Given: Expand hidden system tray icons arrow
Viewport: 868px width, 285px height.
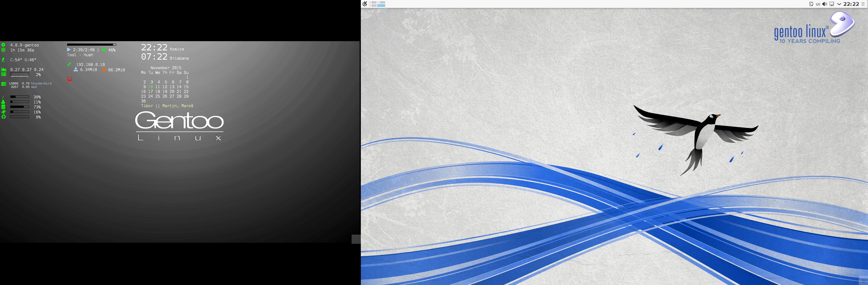Looking at the screenshot, I should pos(839,4).
